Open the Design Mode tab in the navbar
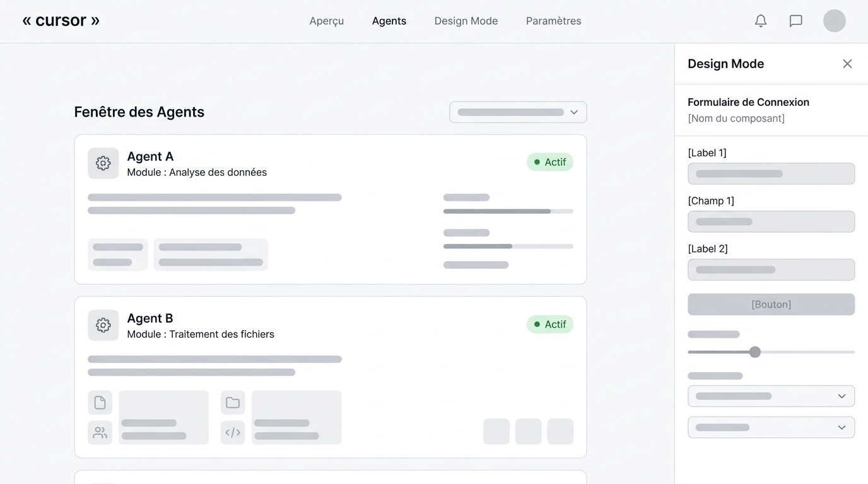 [466, 21]
